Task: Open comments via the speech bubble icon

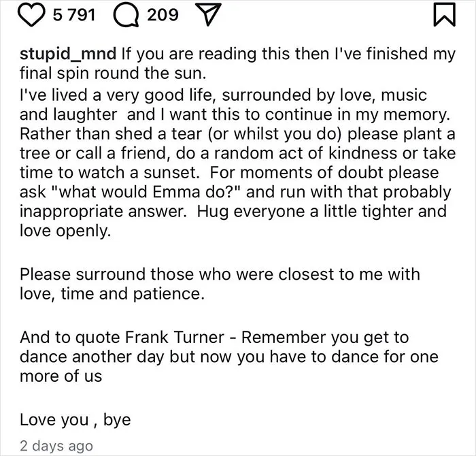Action: tap(126, 15)
